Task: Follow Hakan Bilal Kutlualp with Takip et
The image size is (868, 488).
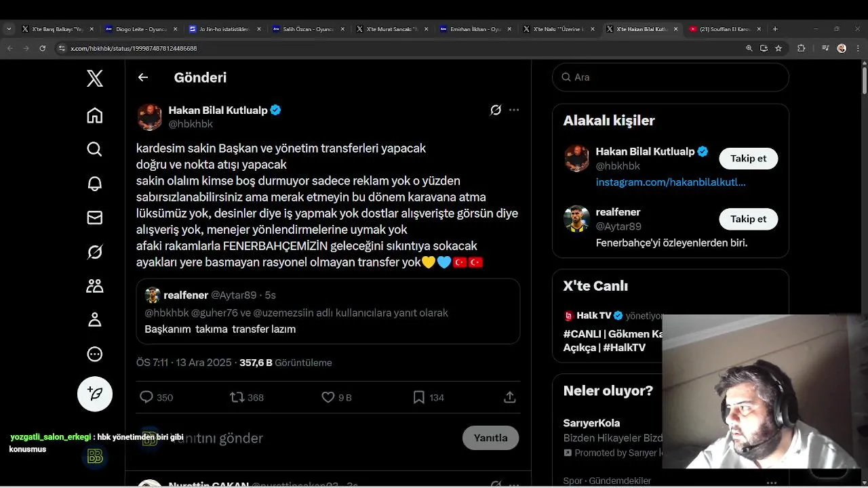Action: coord(748,159)
